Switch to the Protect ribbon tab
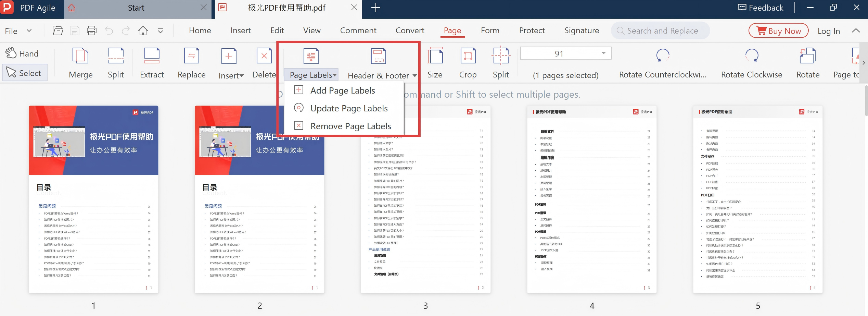Screen dimensions: 868x316 [532, 31]
